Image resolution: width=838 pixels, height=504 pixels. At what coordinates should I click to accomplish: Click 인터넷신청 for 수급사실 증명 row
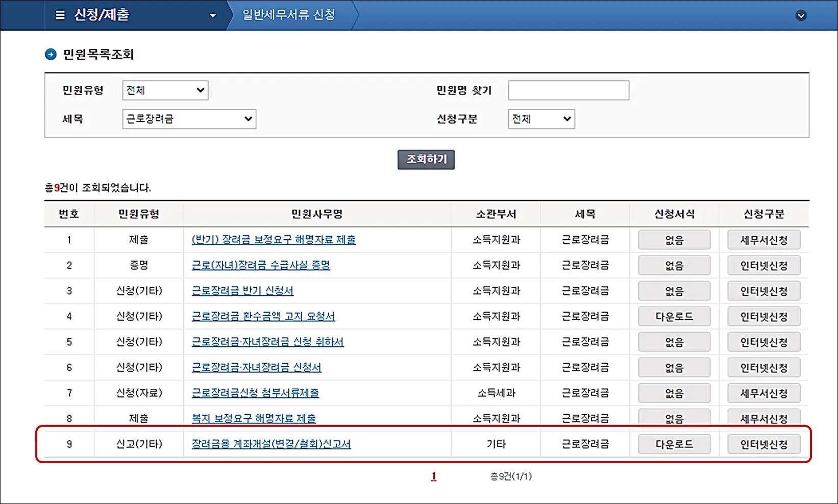pyautogui.click(x=764, y=265)
